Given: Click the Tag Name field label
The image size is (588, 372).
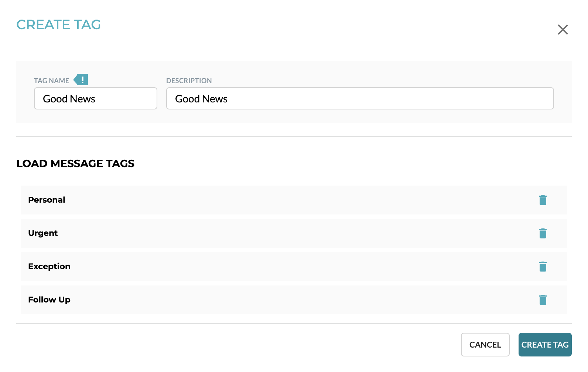Looking at the screenshot, I should coord(51,81).
